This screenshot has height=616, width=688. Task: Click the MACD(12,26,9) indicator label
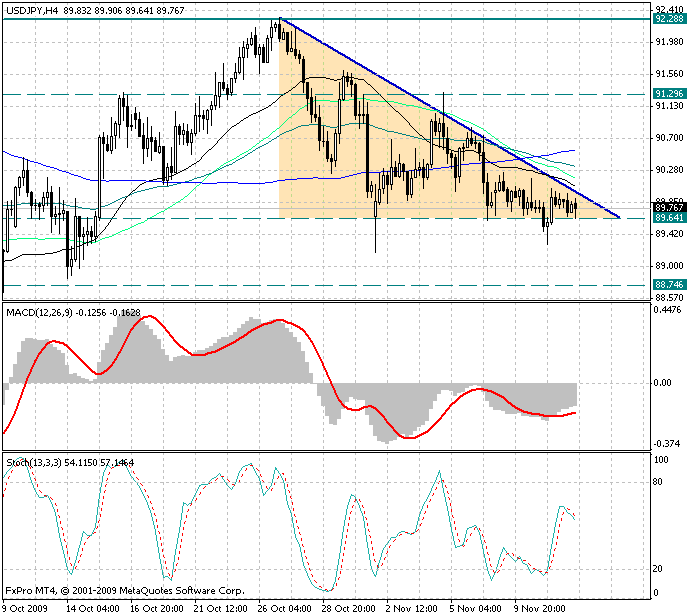pyautogui.click(x=39, y=312)
